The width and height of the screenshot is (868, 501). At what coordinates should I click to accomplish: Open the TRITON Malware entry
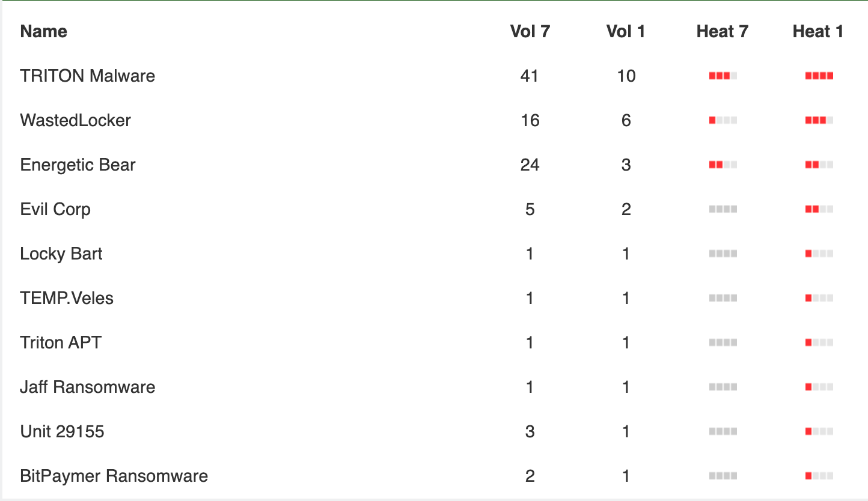[x=88, y=76]
